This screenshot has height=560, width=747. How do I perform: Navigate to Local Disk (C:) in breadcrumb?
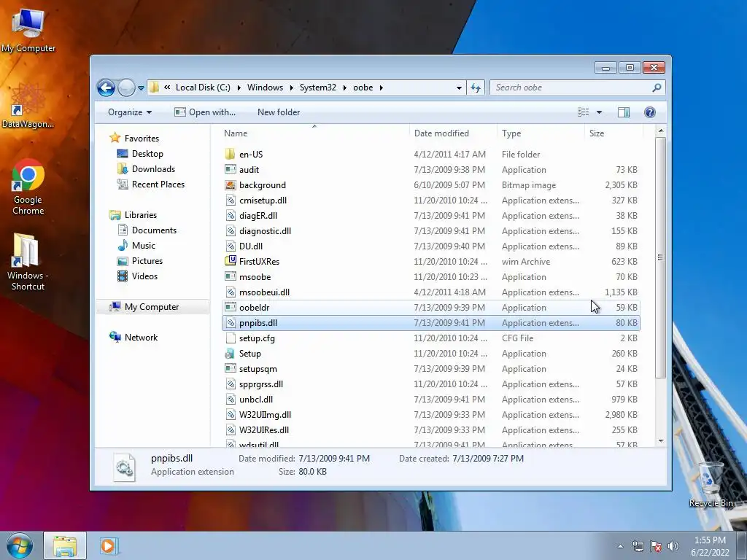pyautogui.click(x=203, y=87)
